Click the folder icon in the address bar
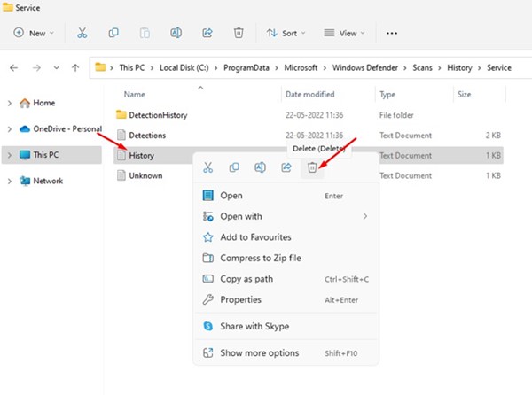Screen dimensions: 532x395 [100, 67]
